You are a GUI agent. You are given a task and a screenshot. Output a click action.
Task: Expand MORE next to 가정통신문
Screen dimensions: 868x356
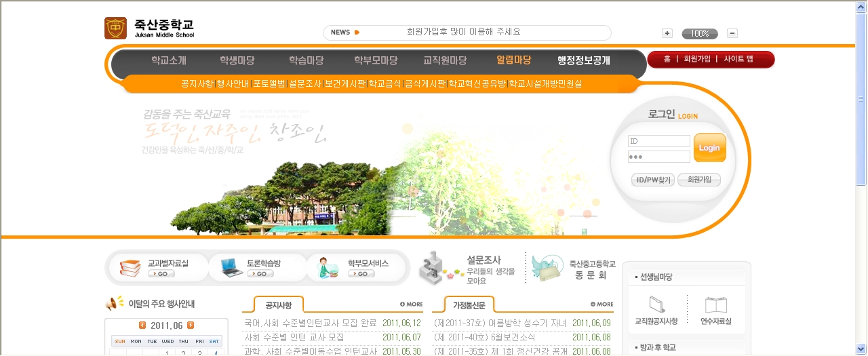click(601, 304)
